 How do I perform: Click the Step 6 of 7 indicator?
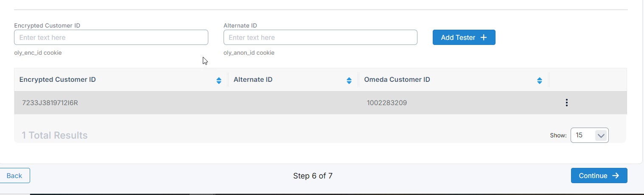313,175
